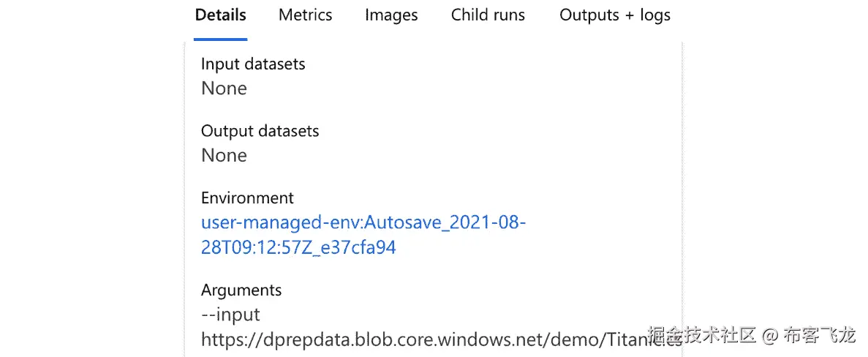Open the Child runs tab
The height and width of the screenshot is (357, 868).
pos(488,15)
